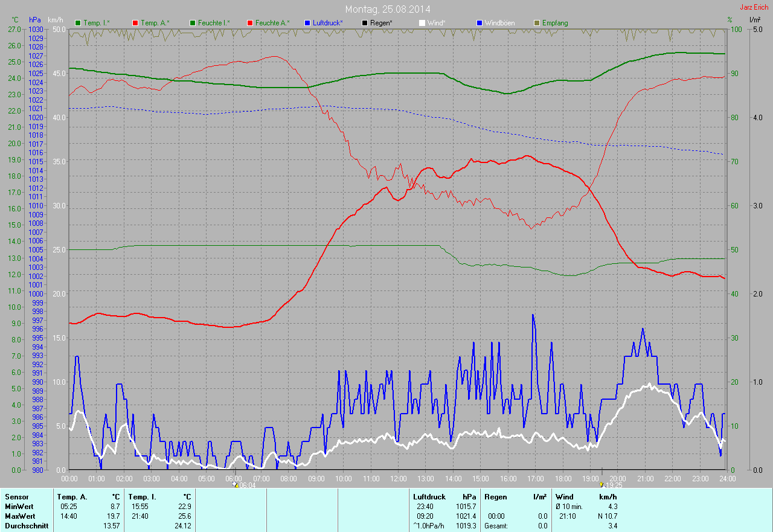Screen dimensions: 773x532
Task: Click the black Regen legend square
Action: 365,23
